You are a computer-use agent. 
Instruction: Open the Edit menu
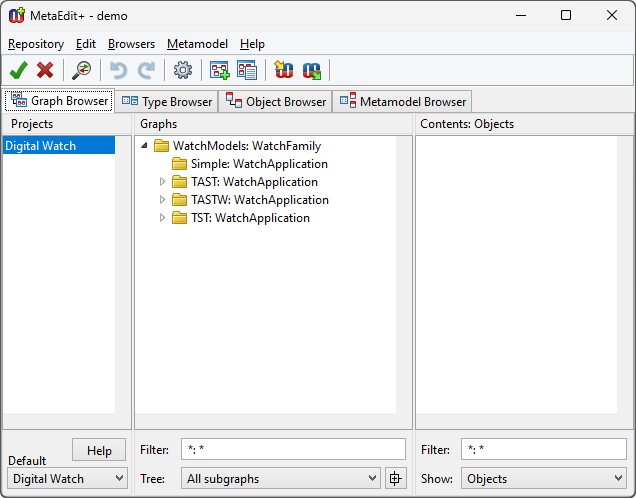point(86,44)
